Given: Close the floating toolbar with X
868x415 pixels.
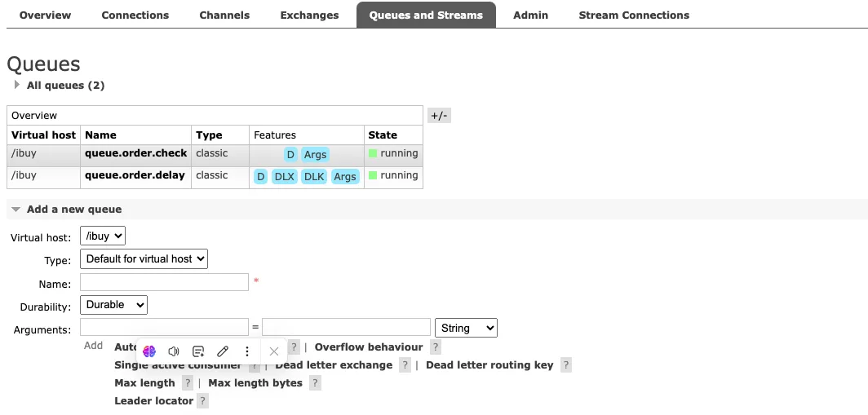Looking at the screenshot, I should click(x=274, y=351).
